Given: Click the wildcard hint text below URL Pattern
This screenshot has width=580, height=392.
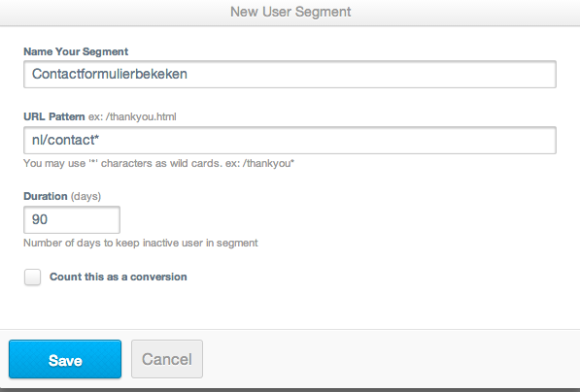Looking at the screenshot, I should coord(158,163).
